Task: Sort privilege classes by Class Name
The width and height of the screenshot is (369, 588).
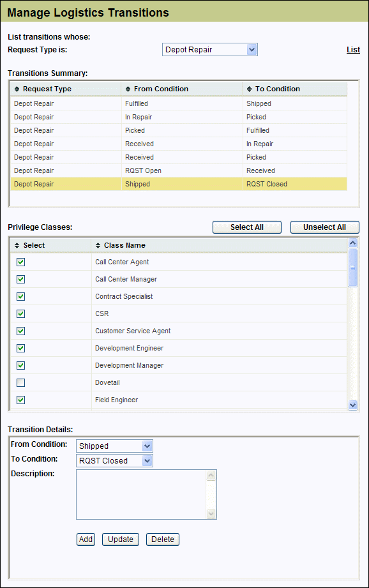Action: 98,245
